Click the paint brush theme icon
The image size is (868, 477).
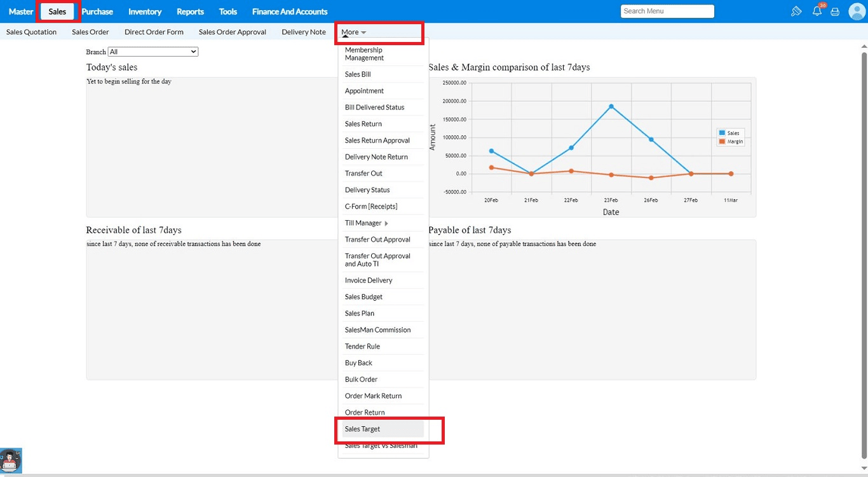pos(796,11)
